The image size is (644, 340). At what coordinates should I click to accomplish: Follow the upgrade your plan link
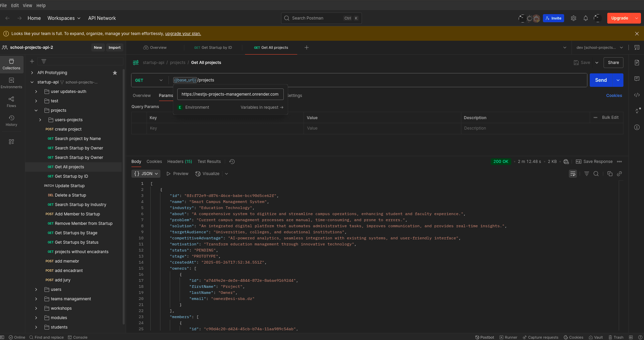click(x=183, y=34)
